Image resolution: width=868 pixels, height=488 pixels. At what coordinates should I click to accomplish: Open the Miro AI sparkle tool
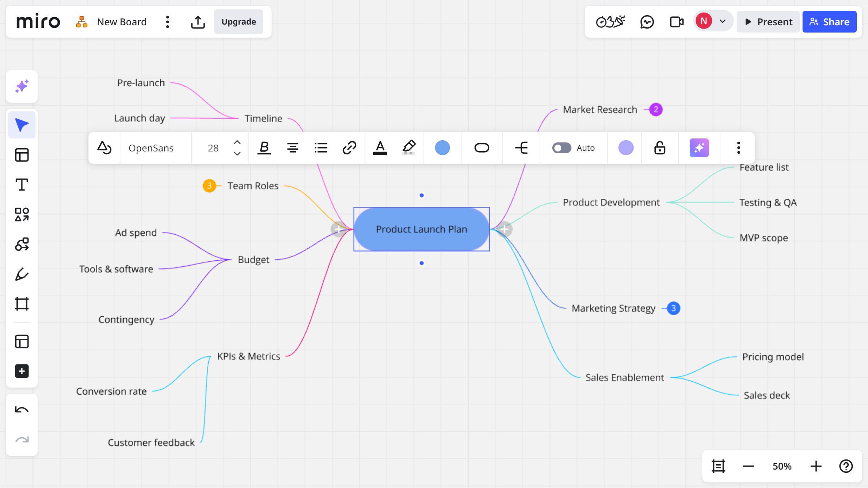22,87
